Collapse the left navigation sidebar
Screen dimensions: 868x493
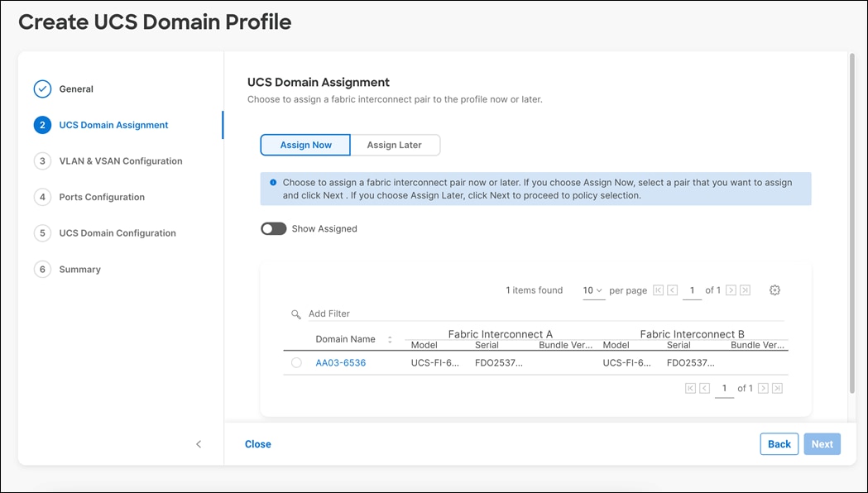coord(199,444)
